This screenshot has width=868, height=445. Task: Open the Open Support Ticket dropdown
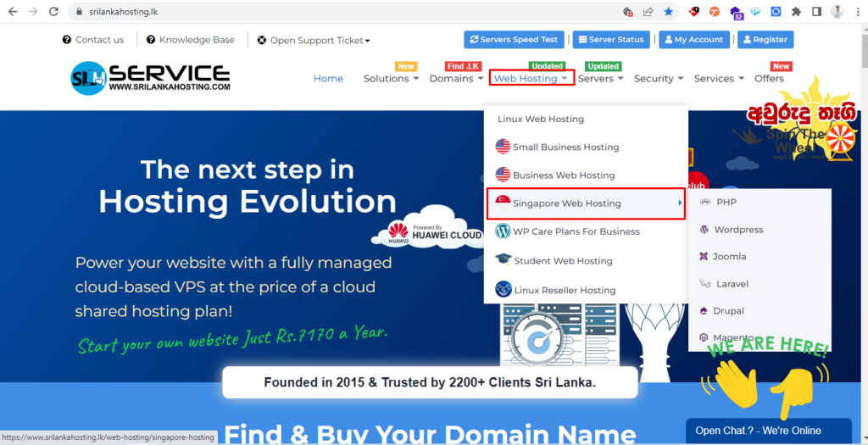(x=314, y=41)
